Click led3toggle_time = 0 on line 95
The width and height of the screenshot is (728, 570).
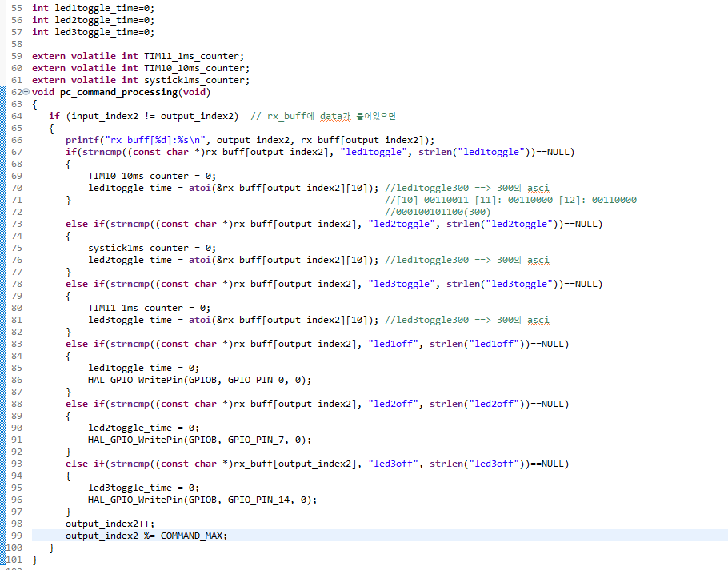(x=143, y=488)
